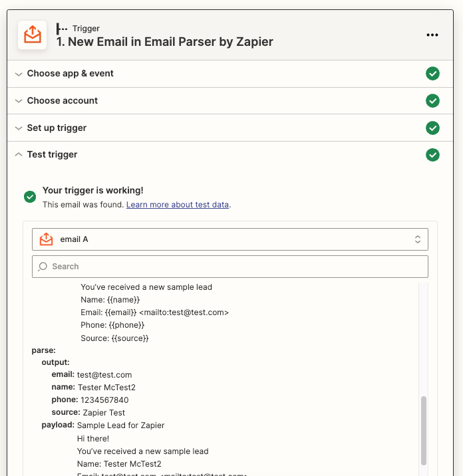463x476 pixels.
Task: Click the green checkmark for Set up trigger
Action: (432, 128)
